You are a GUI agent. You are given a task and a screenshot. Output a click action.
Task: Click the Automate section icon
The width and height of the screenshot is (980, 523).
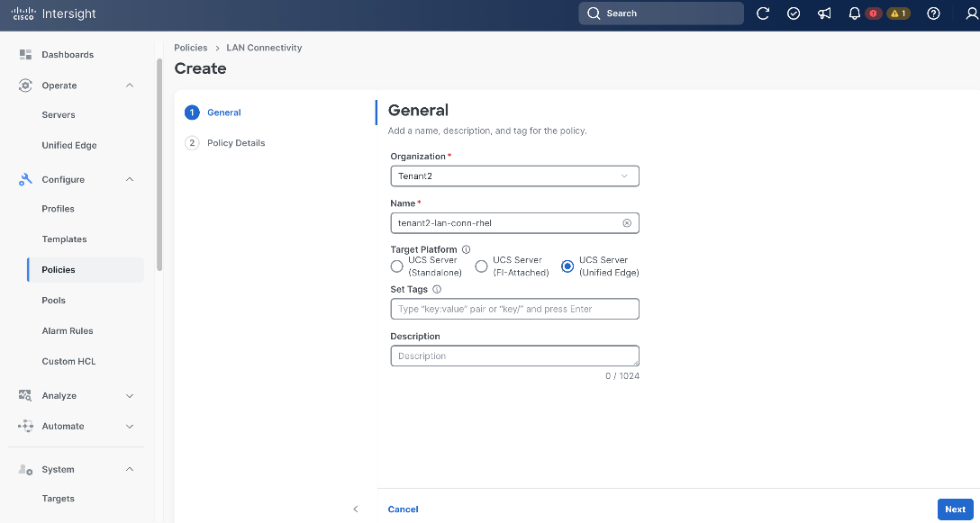click(x=25, y=426)
